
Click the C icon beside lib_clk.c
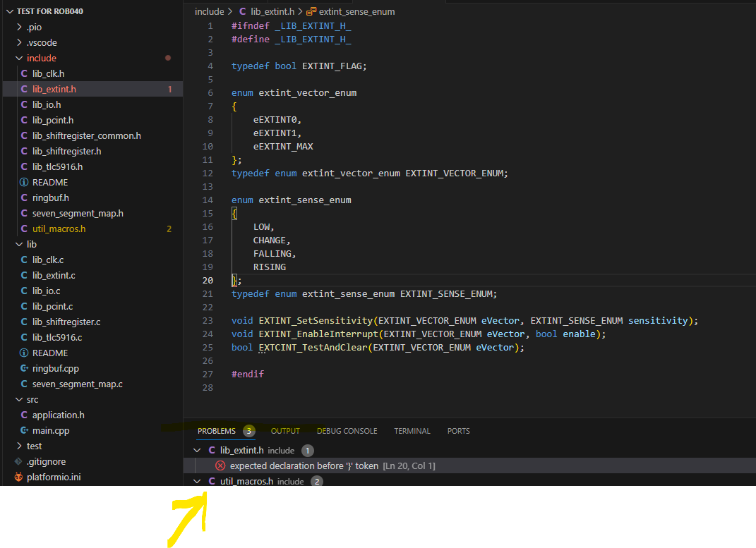24,260
